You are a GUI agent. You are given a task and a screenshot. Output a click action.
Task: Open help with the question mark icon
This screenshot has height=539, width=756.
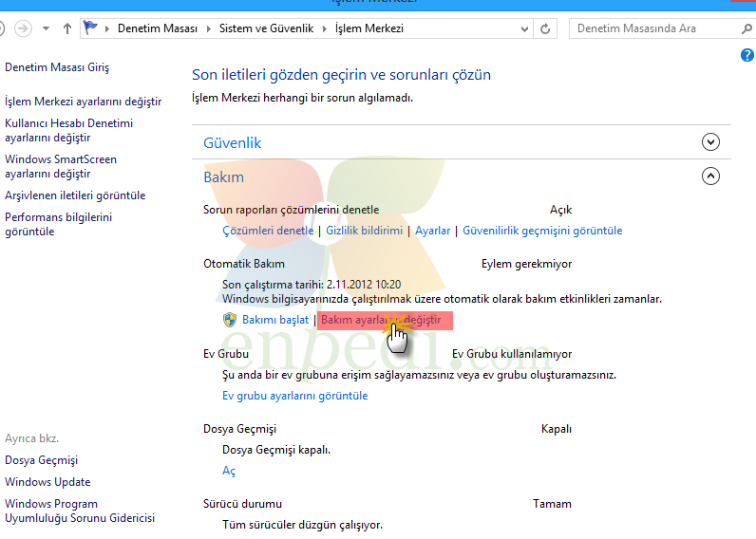[x=747, y=55]
